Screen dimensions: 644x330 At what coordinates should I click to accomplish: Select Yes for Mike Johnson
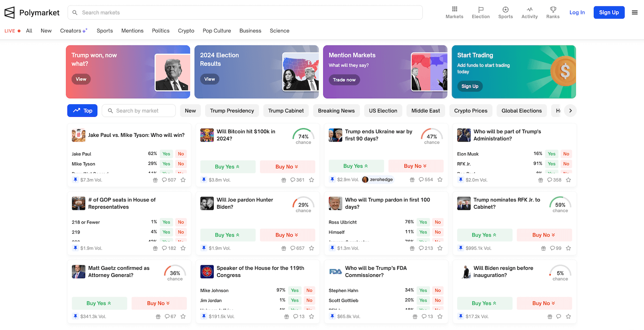(x=295, y=290)
